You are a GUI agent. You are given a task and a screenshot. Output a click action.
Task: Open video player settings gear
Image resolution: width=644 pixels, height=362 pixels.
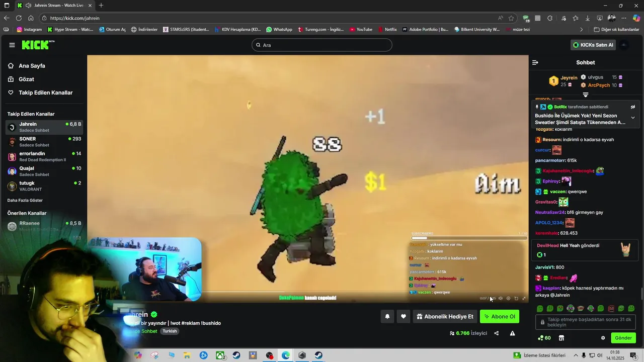[508, 298]
